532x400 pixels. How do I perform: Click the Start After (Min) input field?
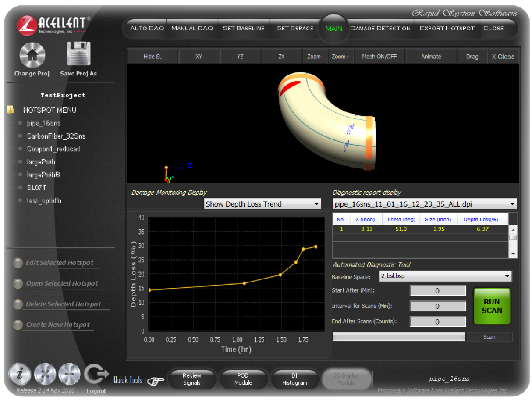click(437, 290)
